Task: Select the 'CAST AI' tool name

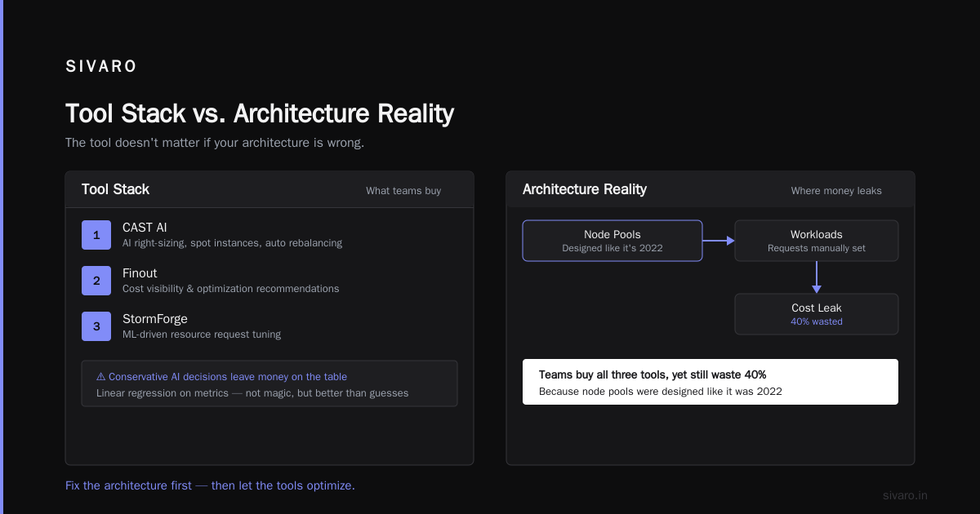Action: pos(145,228)
